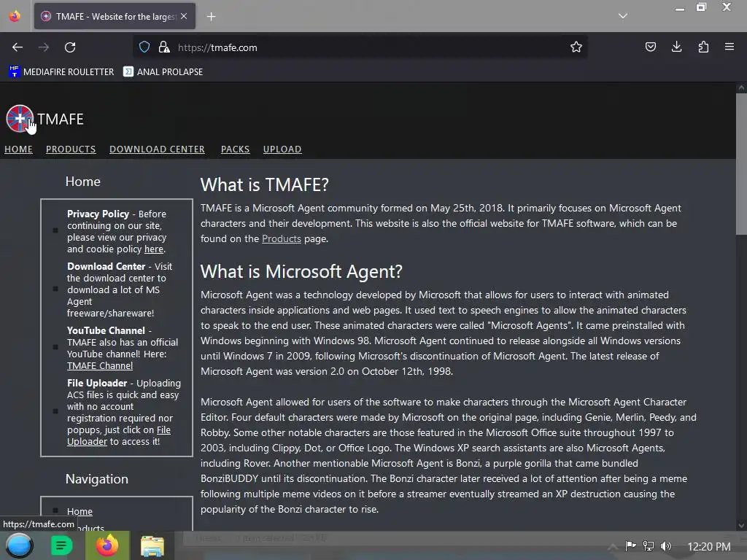Open the second bookmark in bookmarks toolbar
747x560 pixels.
(x=163, y=72)
